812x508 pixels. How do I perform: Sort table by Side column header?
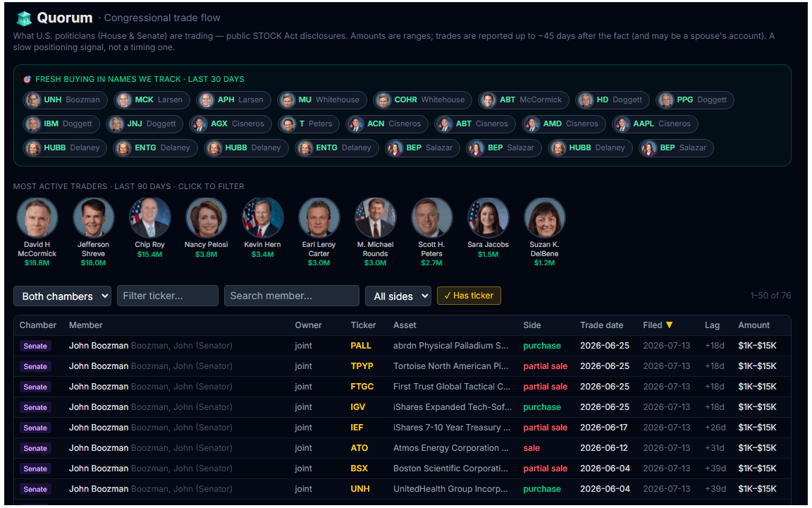pyautogui.click(x=532, y=325)
